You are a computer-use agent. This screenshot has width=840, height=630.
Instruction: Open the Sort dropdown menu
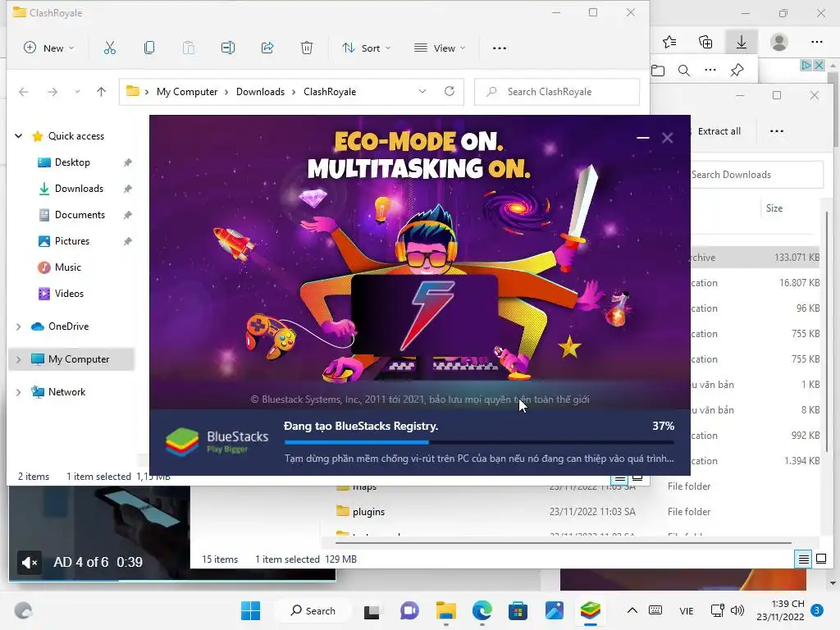point(367,48)
